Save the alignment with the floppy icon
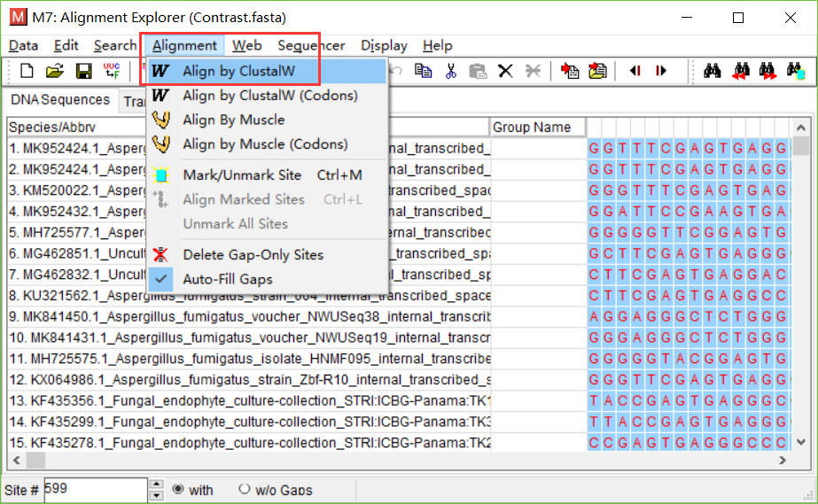Screen dimensions: 818x504 pyautogui.click(x=83, y=71)
